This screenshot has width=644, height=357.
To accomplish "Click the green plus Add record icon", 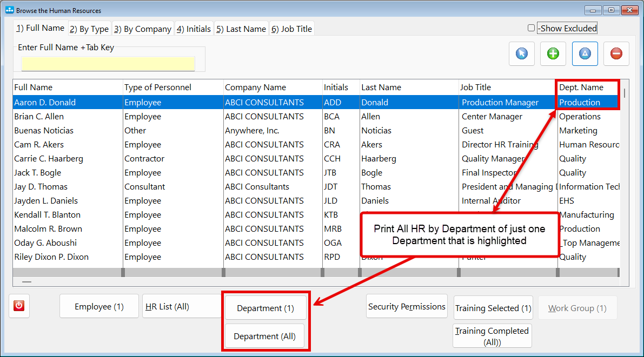I will tap(553, 54).
